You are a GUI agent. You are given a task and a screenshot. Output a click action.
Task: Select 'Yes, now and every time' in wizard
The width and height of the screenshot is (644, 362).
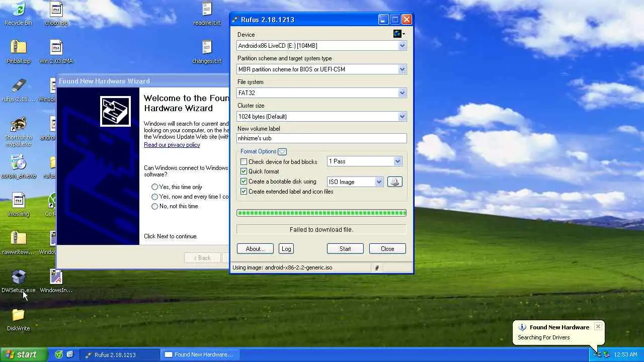pyautogui.click(x=154, y=197)
